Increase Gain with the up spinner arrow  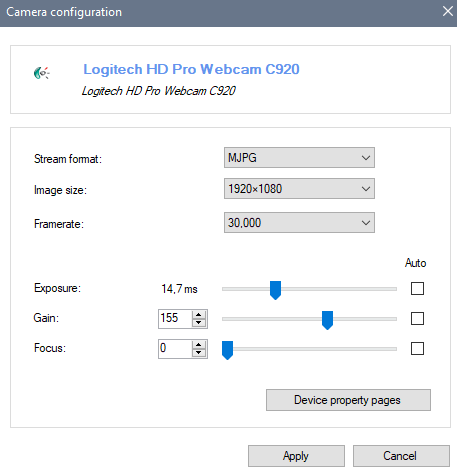pos(199,314)
